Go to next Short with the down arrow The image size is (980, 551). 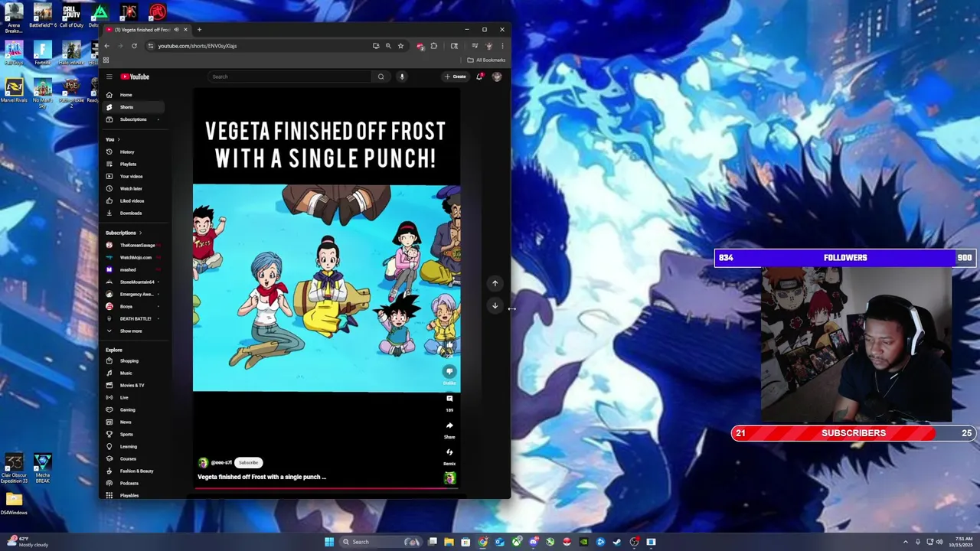point(495,305)
